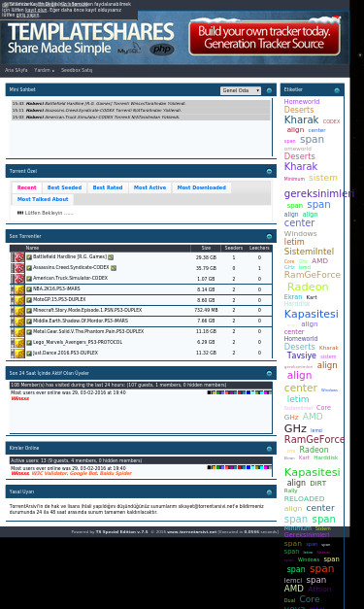The width and height of the screenshot is (364, 609).
Task: Click the Tavsiye tag in Etiketler
Action: tap(302, 355)
